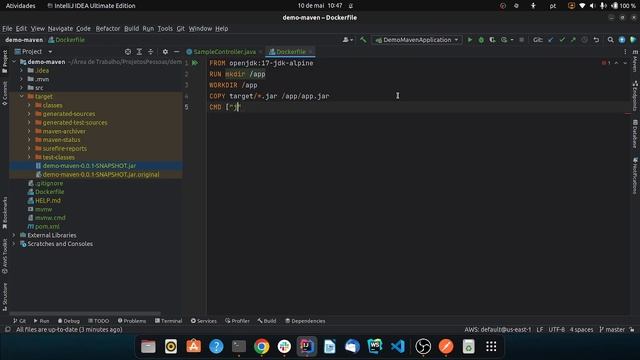Expand the classes folder

[x=29, y=105]
